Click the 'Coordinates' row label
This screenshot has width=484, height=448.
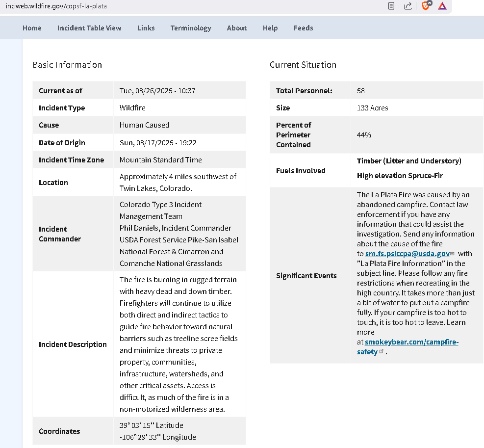pos(59,431)
